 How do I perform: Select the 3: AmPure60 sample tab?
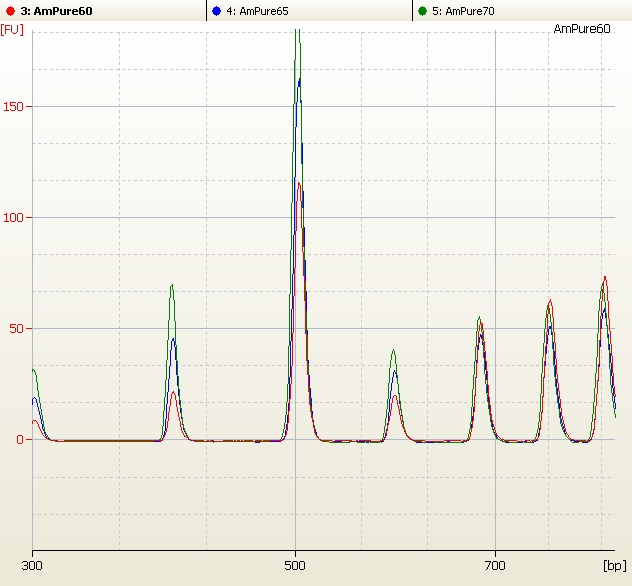[103, 10]
